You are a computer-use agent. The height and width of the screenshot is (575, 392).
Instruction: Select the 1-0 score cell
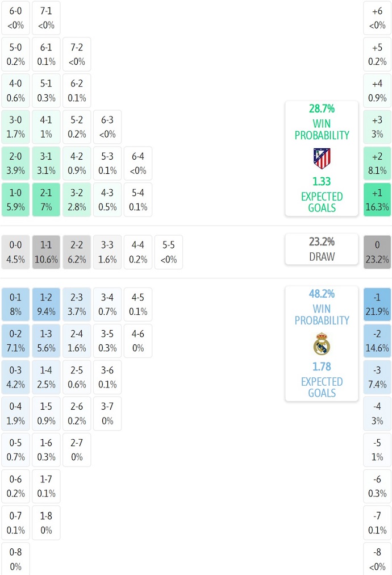[15, 199]
